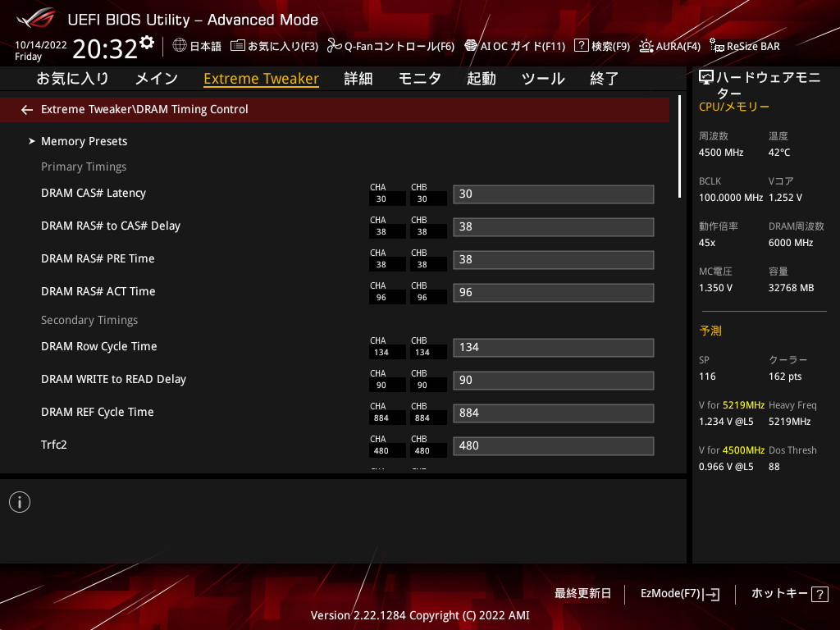The width and height of the screenshot is (840, 630).
Task: Click the settings gear next to the clock
Action: [x=147, y=43]
